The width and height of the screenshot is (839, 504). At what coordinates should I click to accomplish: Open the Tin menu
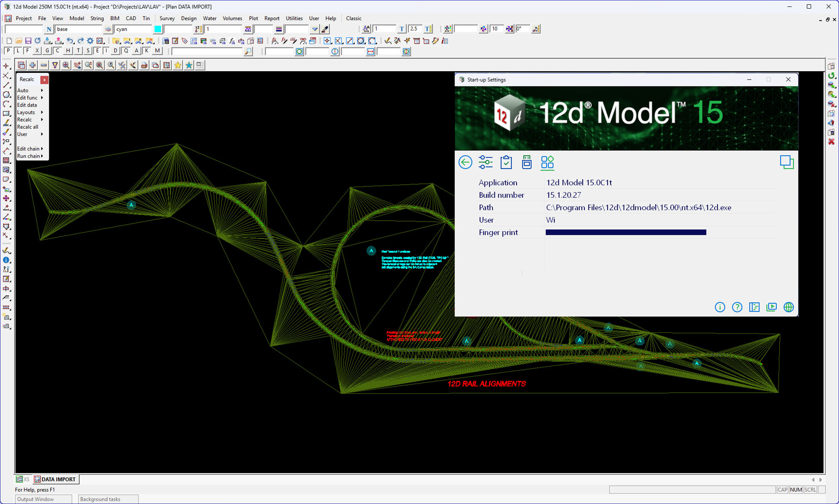click(x=146, y=18)
